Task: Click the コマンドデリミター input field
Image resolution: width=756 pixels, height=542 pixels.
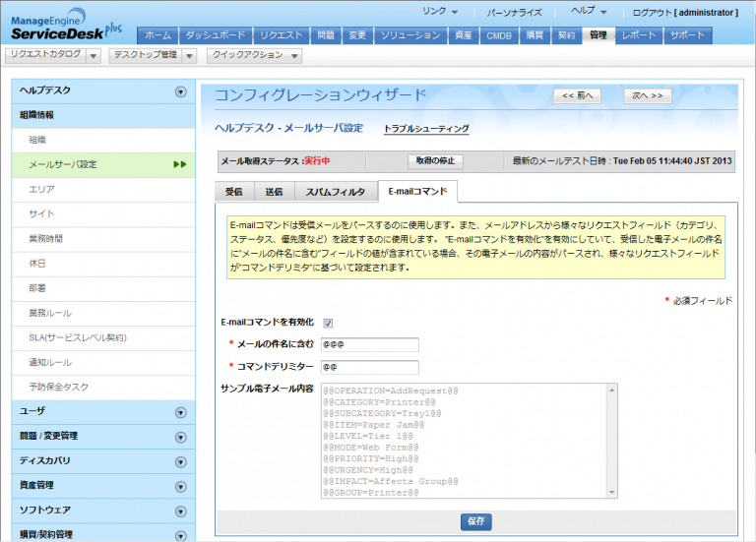Action: click(x=369, y=367)
